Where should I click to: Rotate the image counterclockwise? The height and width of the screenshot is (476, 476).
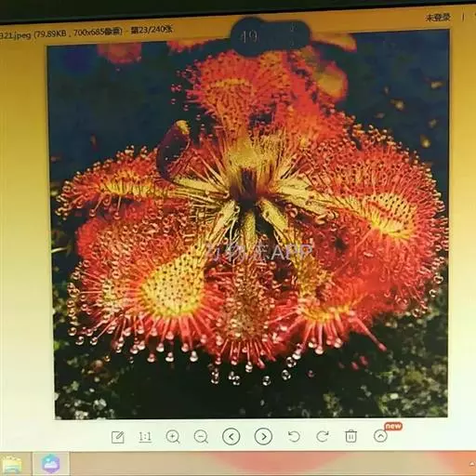point(294,436)
